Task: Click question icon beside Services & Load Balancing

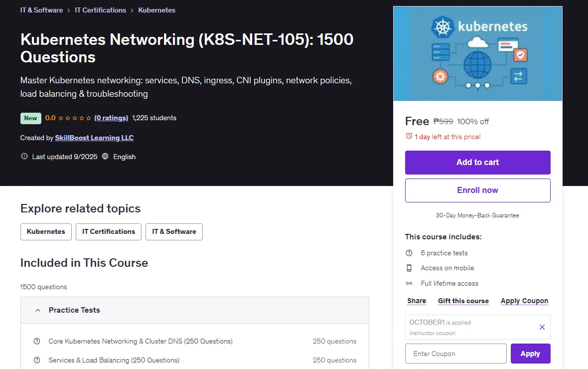Action: (x=37, y=360)
